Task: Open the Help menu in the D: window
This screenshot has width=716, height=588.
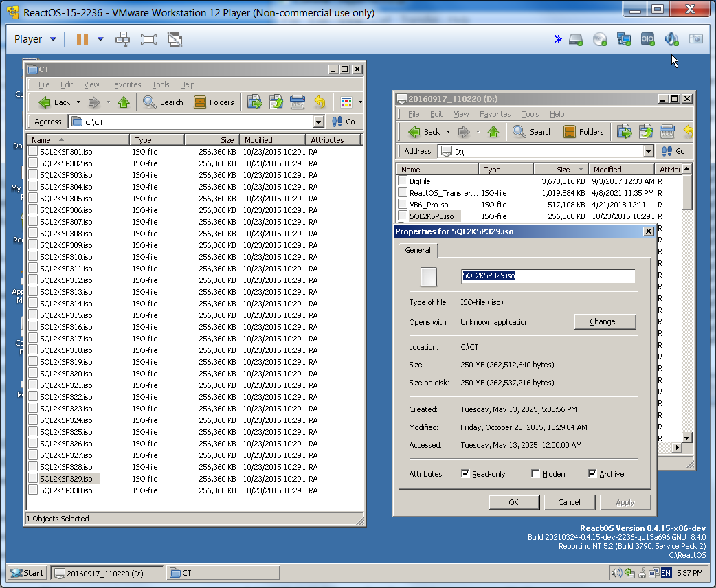Action: click(x=557, y=114)
